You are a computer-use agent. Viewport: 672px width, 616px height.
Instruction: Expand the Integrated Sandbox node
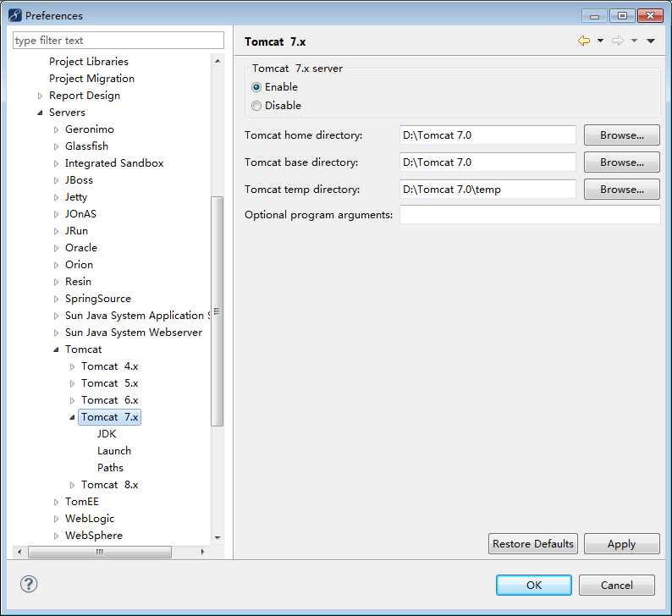[x=56, y=163]
